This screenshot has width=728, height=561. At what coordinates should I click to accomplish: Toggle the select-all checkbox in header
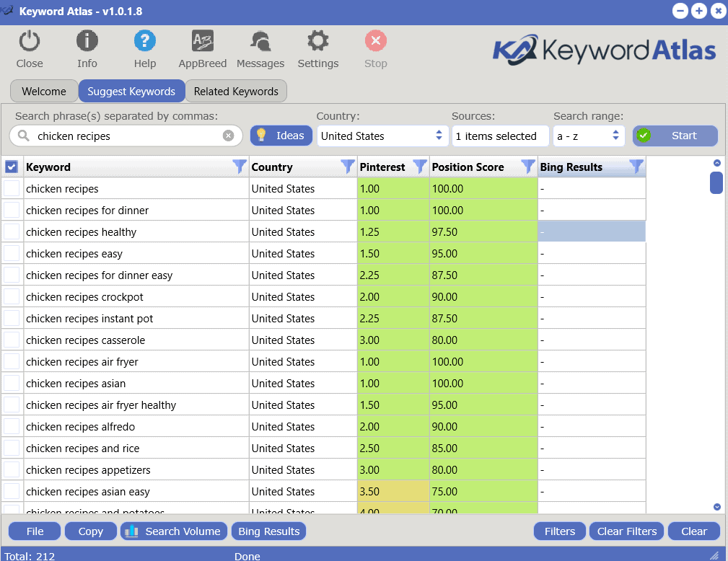(x=12, y=167)
